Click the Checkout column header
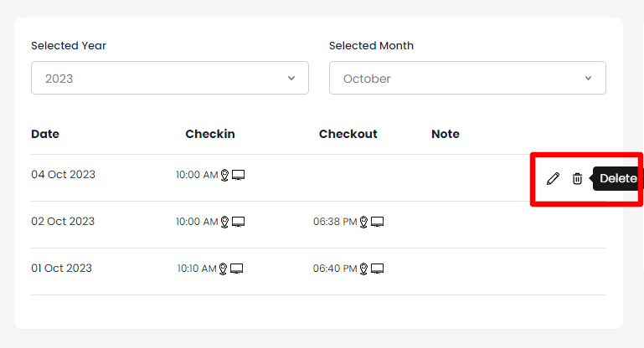644x348 pixels. 348,134
